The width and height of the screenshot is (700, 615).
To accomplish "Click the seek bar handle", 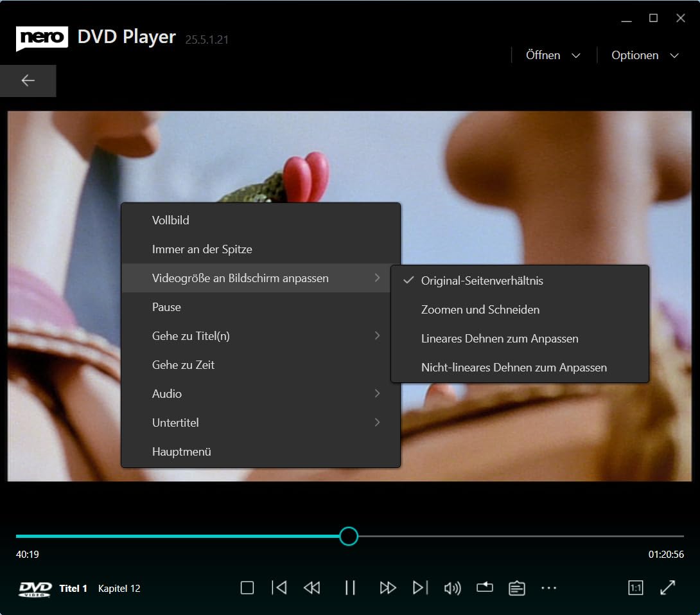I will click(348, 536).
